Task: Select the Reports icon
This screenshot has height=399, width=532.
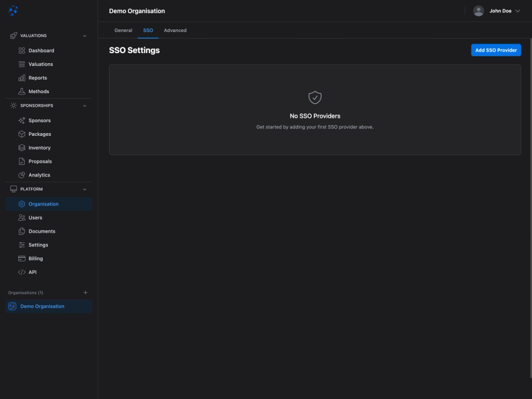Action: click(21, 77)
